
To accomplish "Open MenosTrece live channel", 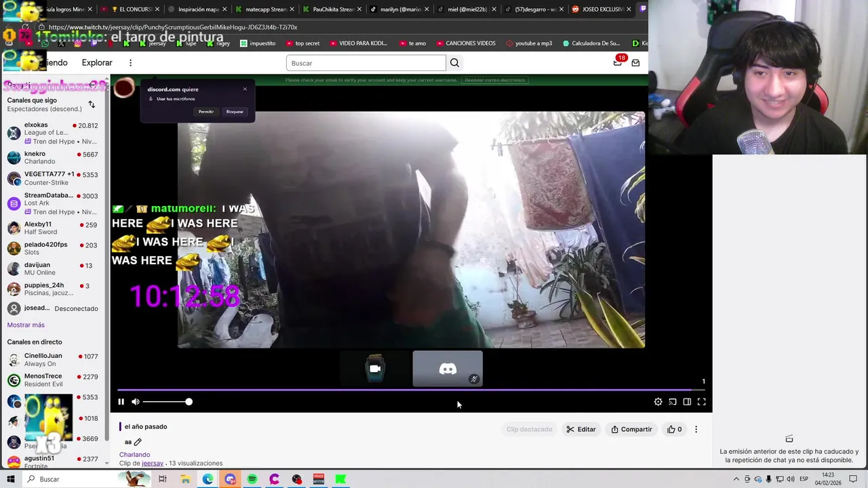I will [53, 380].
